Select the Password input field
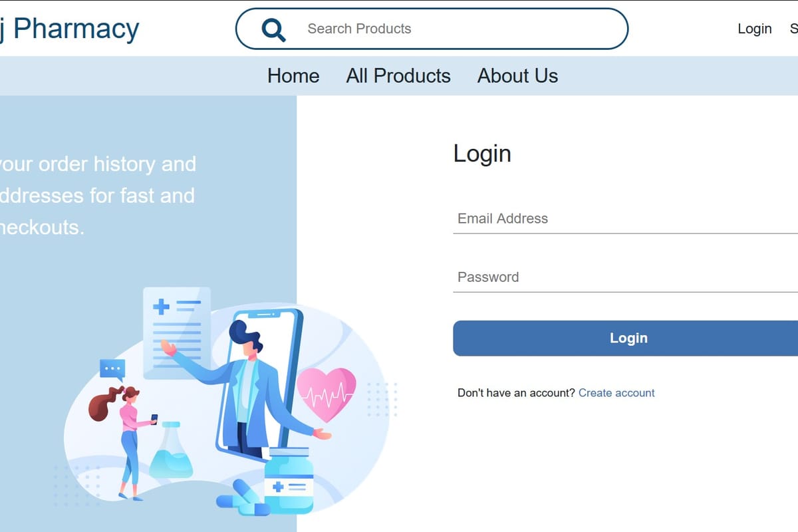The width and height of the screenshot is (798, 532). click(625, 277)
